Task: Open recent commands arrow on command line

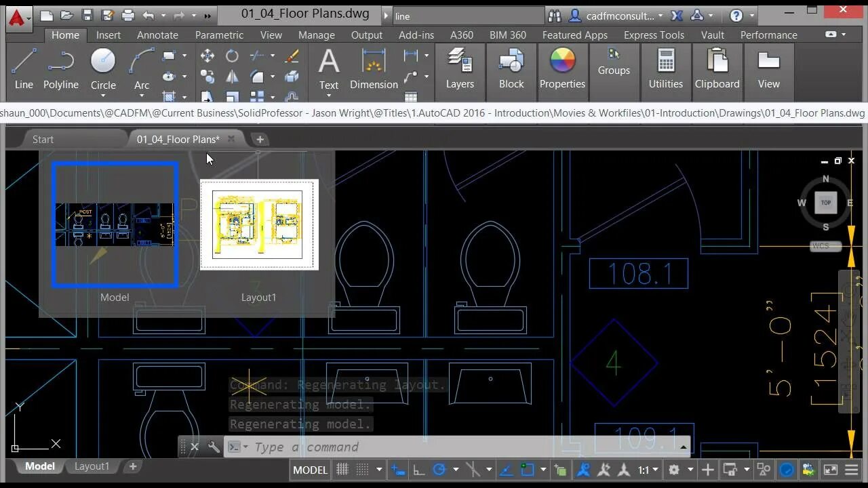Action: [684, 447]
